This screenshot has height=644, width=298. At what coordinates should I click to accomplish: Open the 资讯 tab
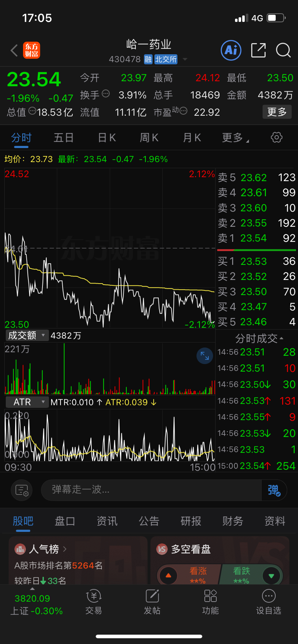click(107, 521)
